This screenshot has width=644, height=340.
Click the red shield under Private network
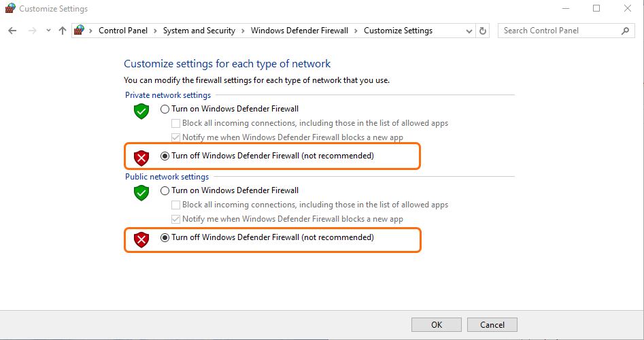click(x=141, y=158)
